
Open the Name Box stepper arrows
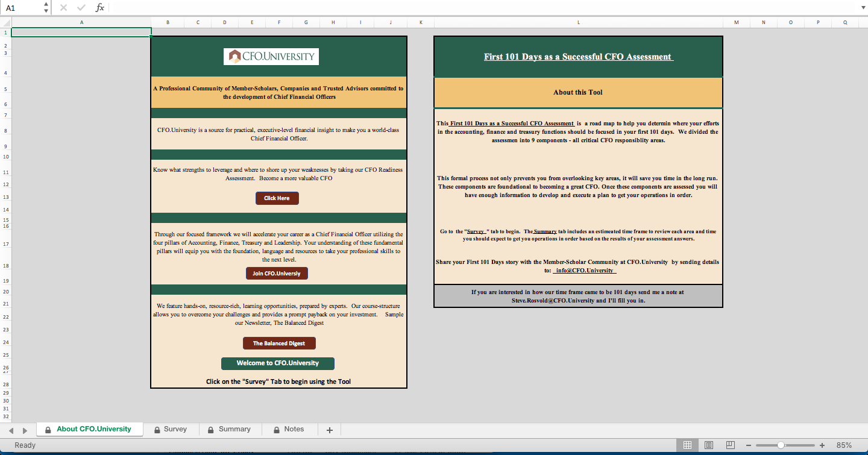coord(46,8)
